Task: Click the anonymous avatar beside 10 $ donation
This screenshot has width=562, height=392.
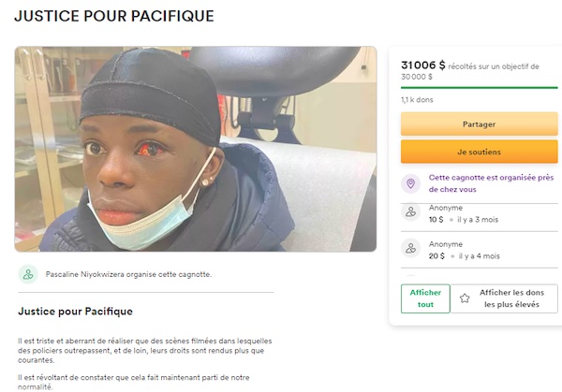Action: click(411, 212)
